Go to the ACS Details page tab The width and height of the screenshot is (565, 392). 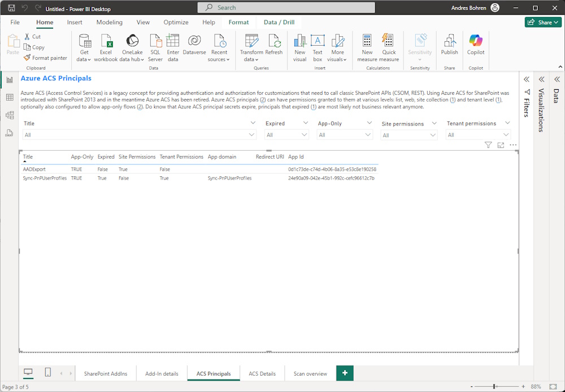[x=262, y=373]
